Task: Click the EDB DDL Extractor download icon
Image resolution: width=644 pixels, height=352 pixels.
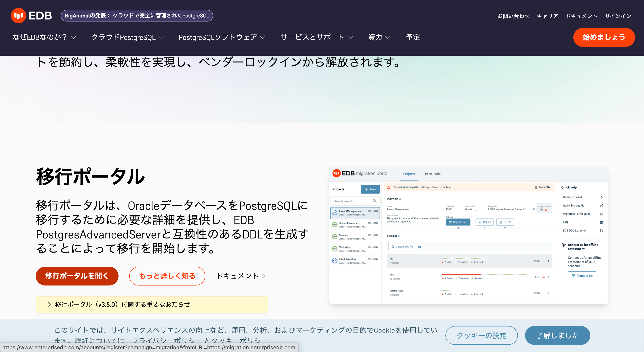Action: pos(602,231)
